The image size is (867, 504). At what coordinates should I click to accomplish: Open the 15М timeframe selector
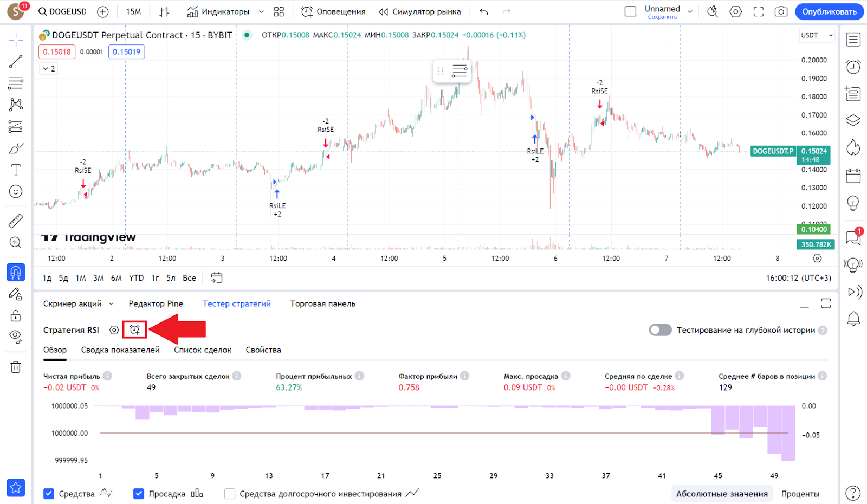coord(133,11)
